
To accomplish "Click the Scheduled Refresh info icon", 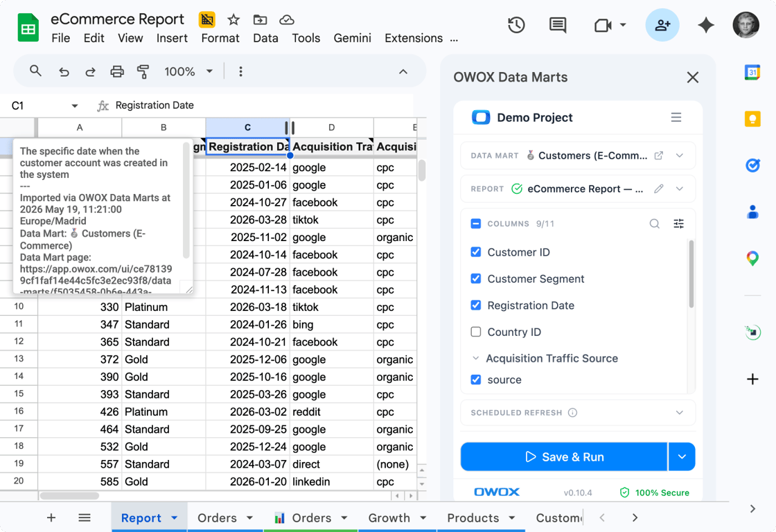I will click(x=572, y=413).
